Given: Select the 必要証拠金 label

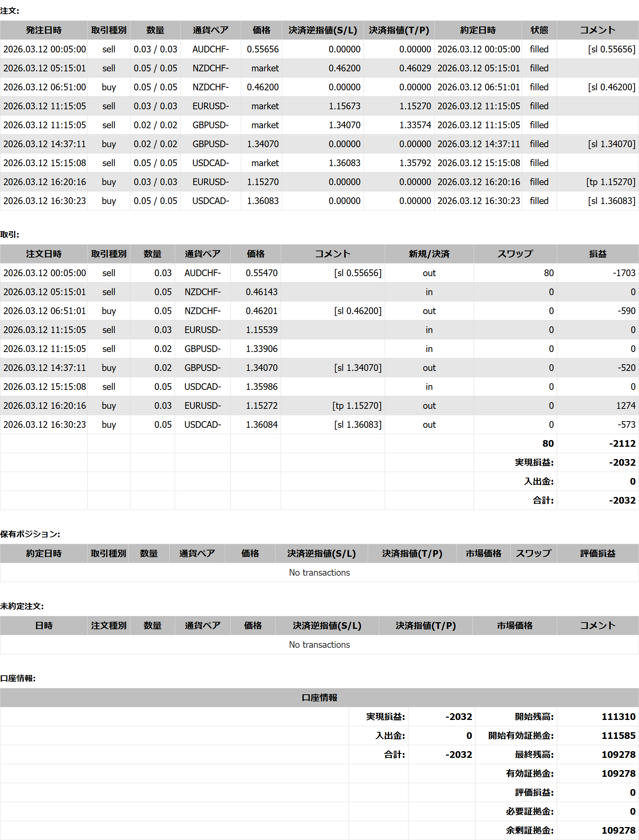Looking at the screenshot, I should pos(529,811).
